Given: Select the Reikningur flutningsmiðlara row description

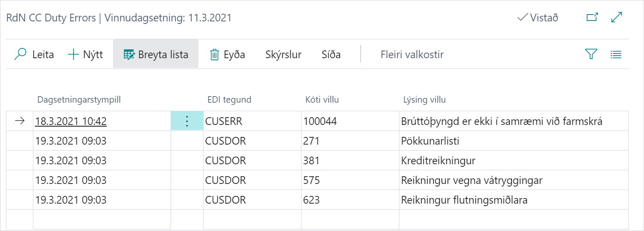Looking at the screenshot, I should pyautogui.click(x=464, y=200).
